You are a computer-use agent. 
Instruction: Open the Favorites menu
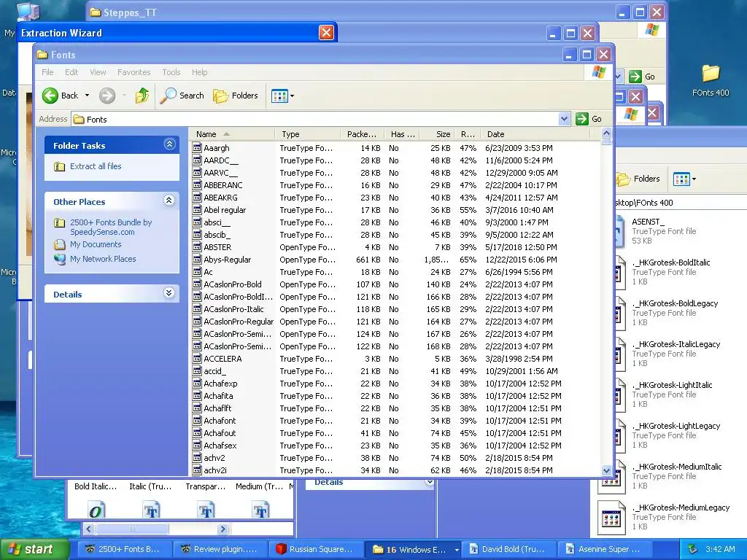click(134, 72)
